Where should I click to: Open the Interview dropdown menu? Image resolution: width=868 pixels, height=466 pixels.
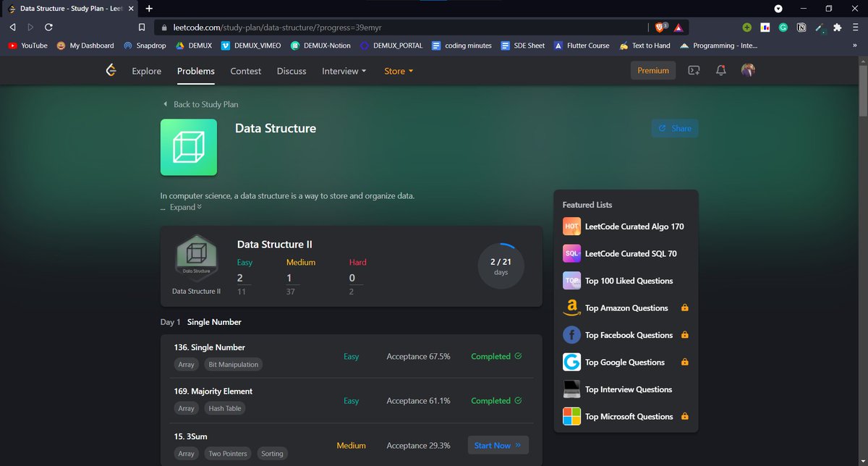click(344, 71)
